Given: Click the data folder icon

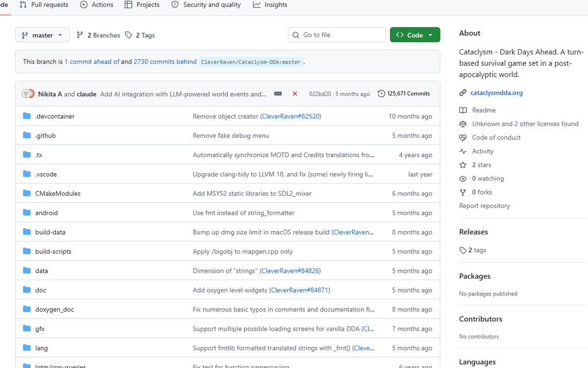Looking at the screenshot, I should (x=27, y=271).
